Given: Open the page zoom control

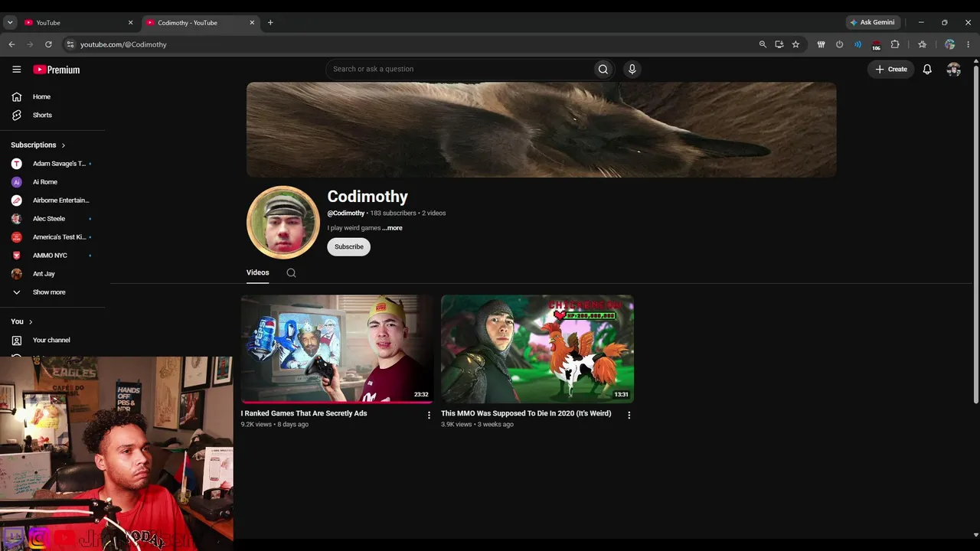Looking at the screenshot, I should pos(763,44).
